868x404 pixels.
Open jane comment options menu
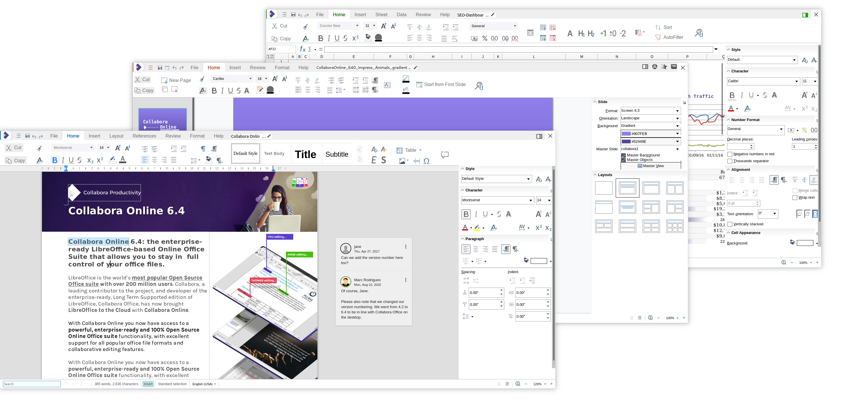(x=406, y=247)
